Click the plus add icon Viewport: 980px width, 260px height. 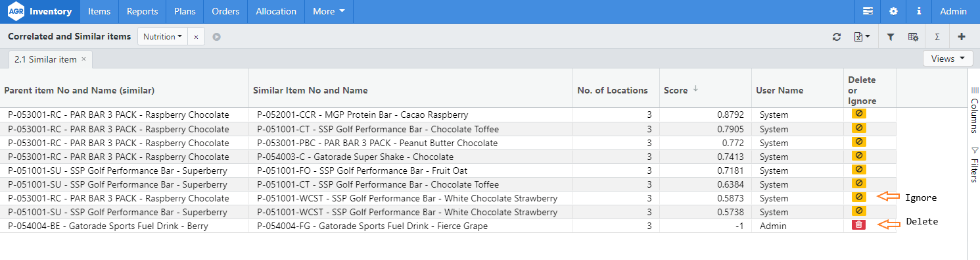pyautogui.click(x=962, y=37)
